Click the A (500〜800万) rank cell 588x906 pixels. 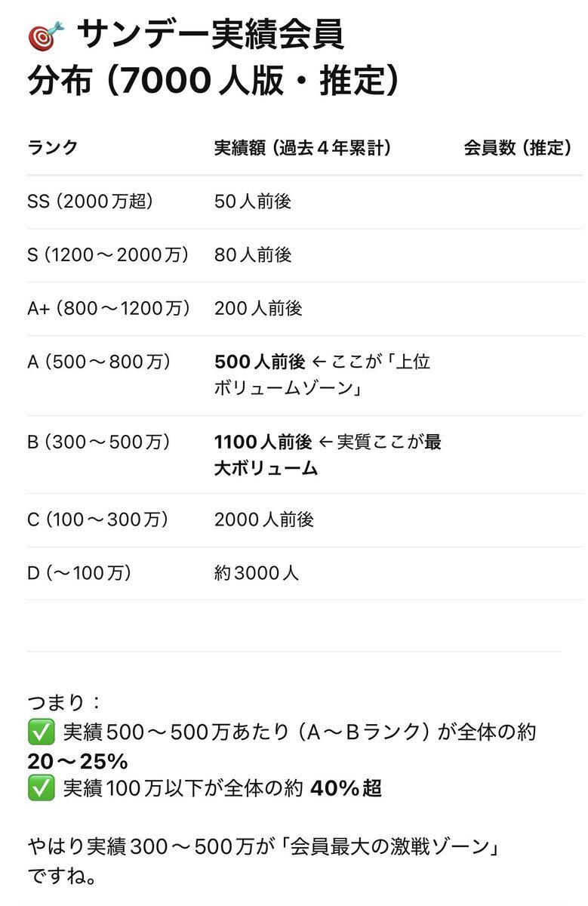tap(99, 362)
